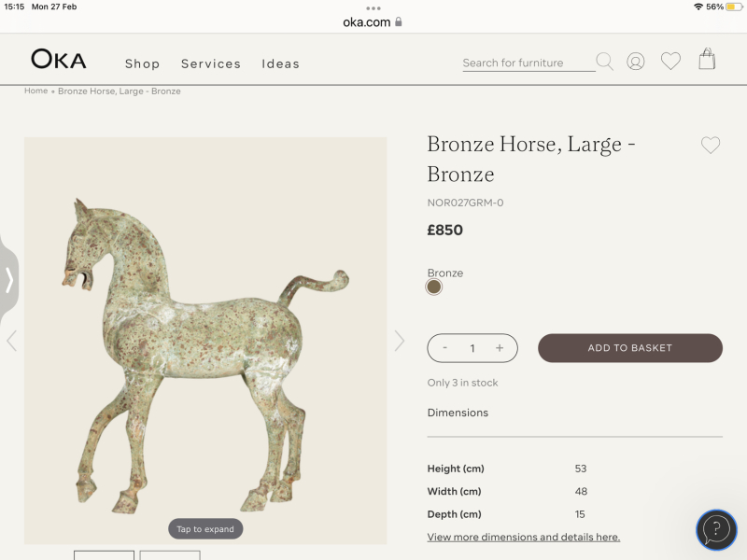Open the shopping basket icon

[707, 60]
